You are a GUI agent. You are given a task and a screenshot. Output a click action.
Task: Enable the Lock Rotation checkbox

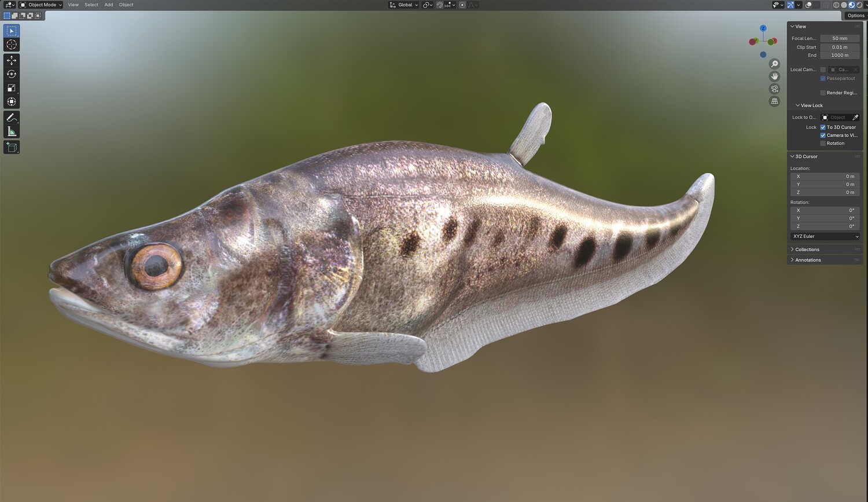(823, 144)
